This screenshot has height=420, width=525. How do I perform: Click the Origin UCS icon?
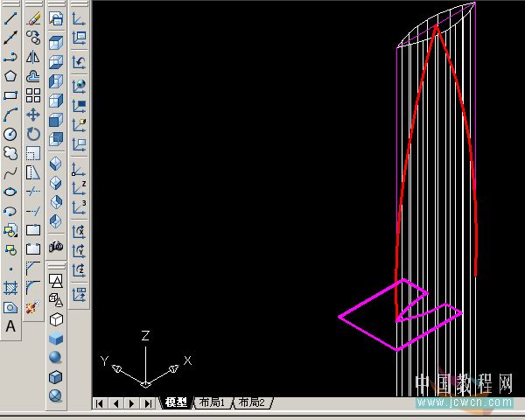(79, 169)
